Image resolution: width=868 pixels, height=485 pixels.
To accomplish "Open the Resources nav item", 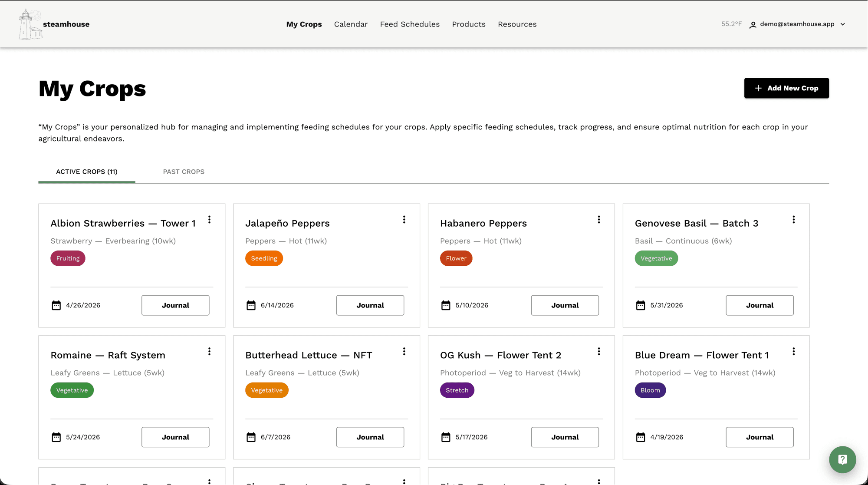I will click(517, 24).
